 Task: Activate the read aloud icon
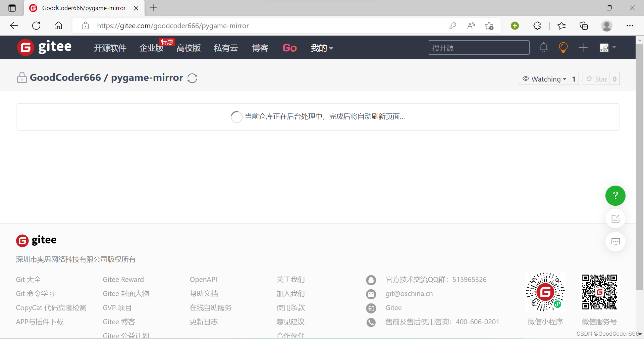pos(471,26)
